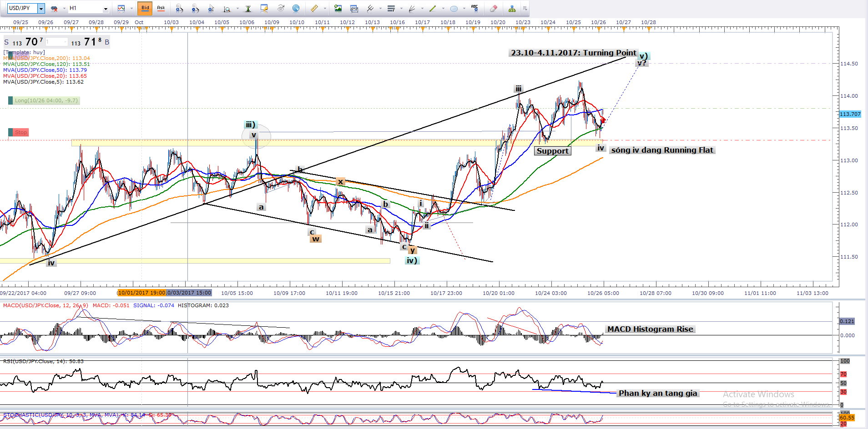Toggle the Bid price display button
Viewport: 868px width, 429px height.
tap(145, 8)
